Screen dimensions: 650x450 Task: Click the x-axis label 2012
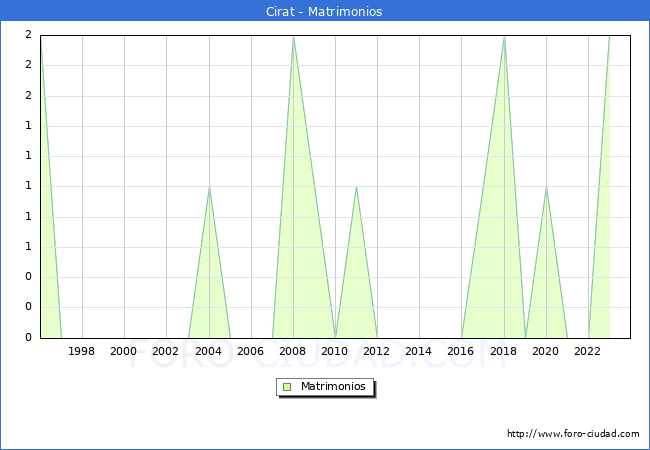[x=376, y=351]
